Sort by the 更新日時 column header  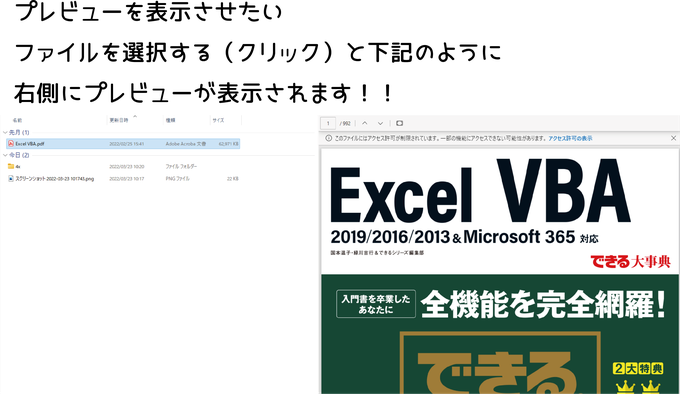click(119, 120)
